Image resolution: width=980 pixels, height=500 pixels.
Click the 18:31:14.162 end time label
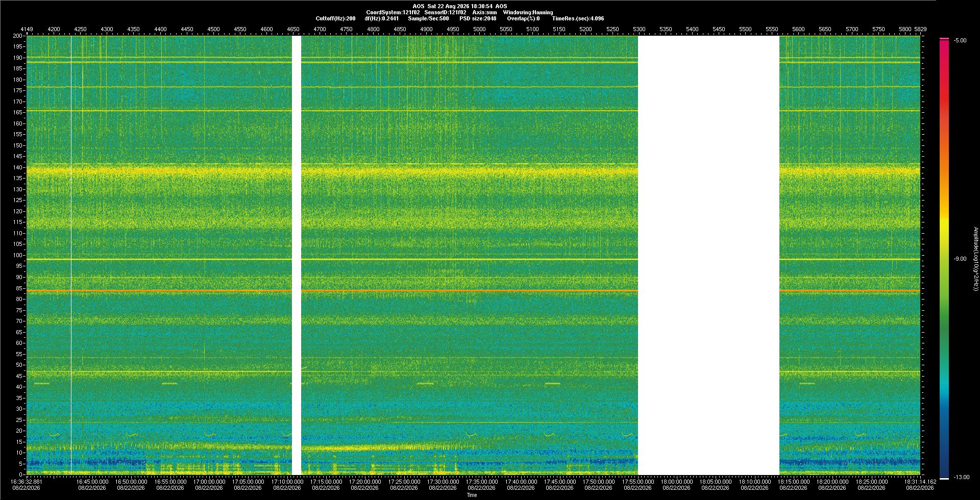coord(920,481)
